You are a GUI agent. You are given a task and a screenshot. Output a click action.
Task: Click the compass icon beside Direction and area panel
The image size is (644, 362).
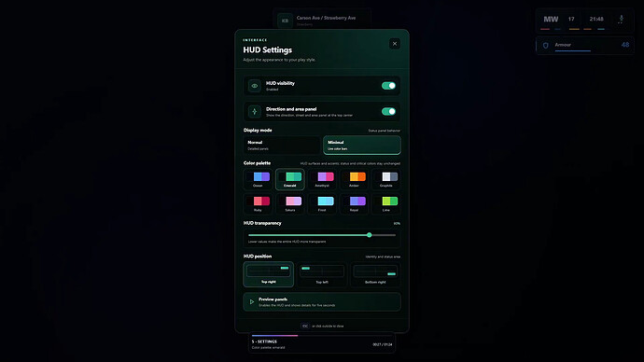254,112
